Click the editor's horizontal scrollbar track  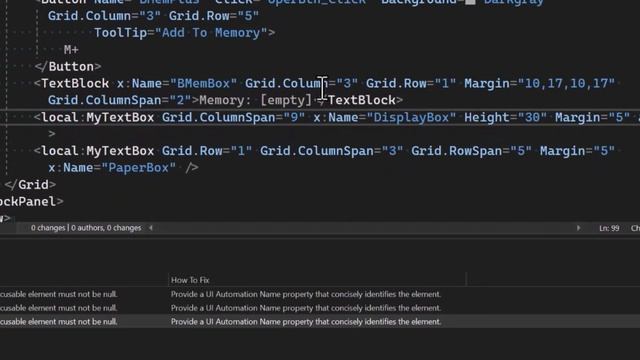[x=364, y=228]
